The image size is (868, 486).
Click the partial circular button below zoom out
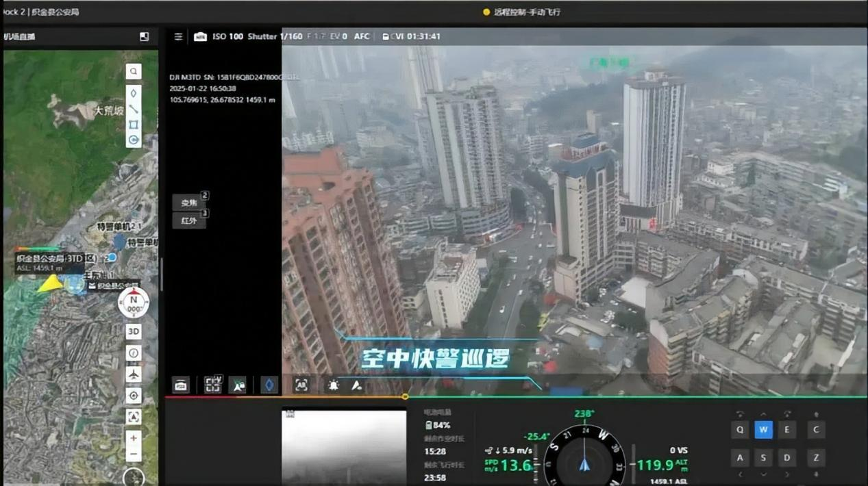(134, 477)
